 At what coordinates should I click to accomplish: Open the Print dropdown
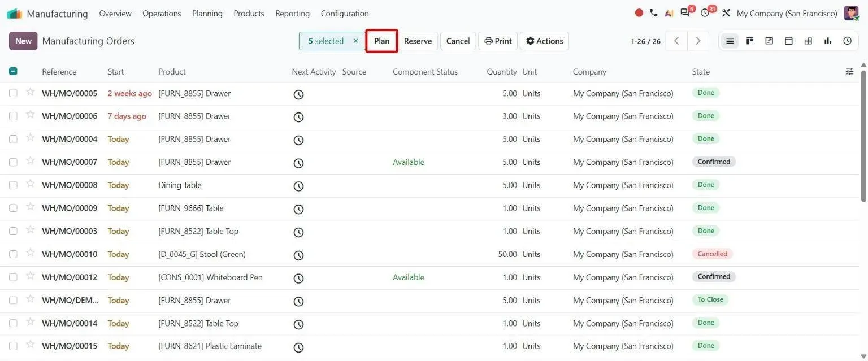[498, 41]
